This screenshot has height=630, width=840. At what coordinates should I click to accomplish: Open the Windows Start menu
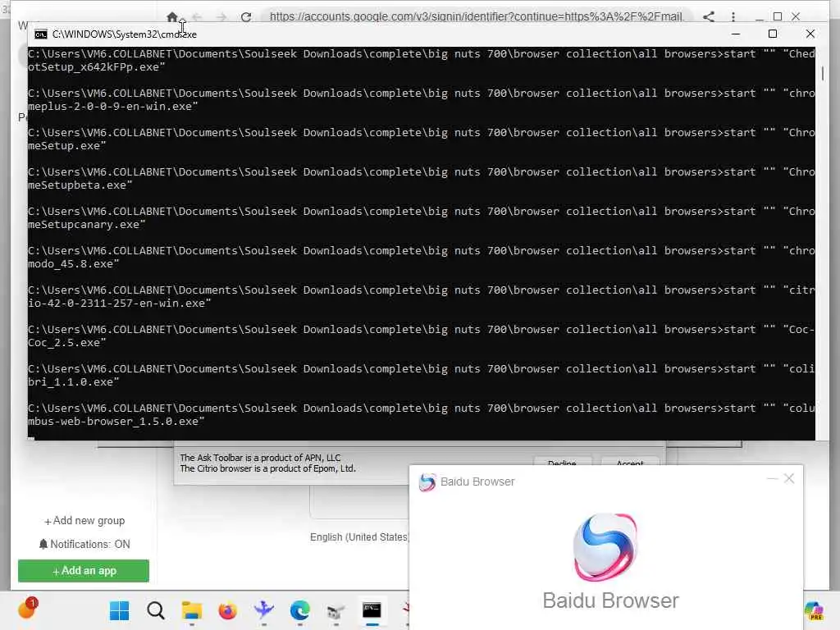(119, 610)
